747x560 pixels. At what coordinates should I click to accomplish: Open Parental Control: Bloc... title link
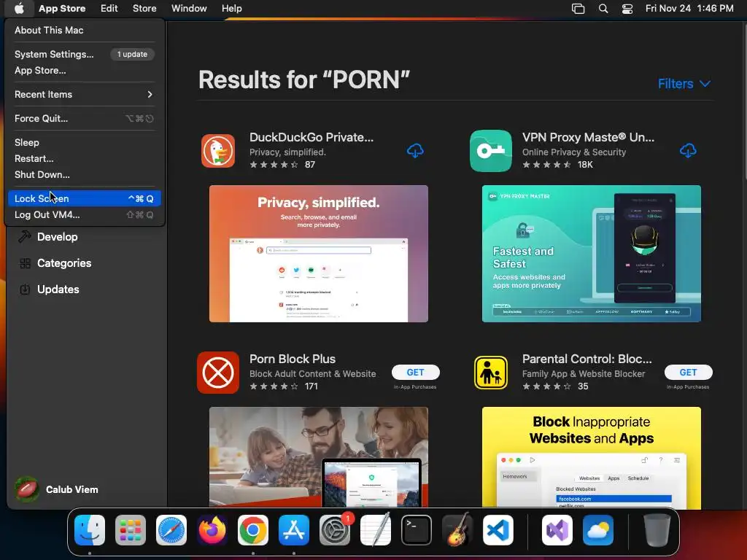click(x=587, y=359)
